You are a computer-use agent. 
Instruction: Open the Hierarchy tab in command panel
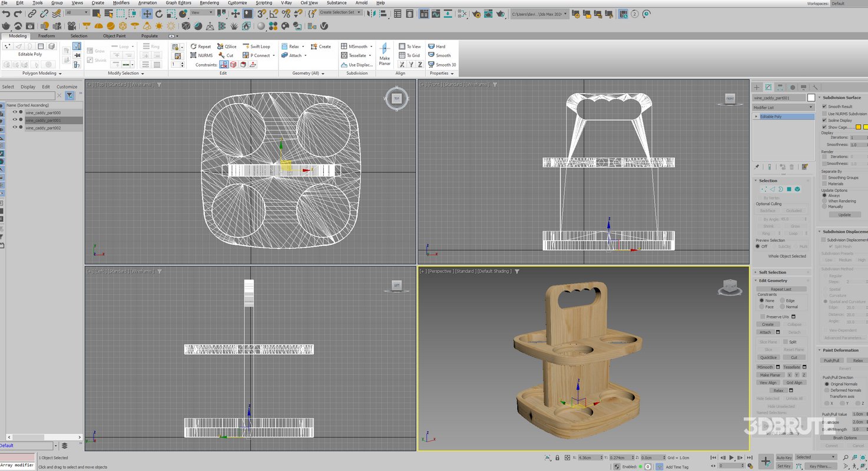click(x=780, y=87)
